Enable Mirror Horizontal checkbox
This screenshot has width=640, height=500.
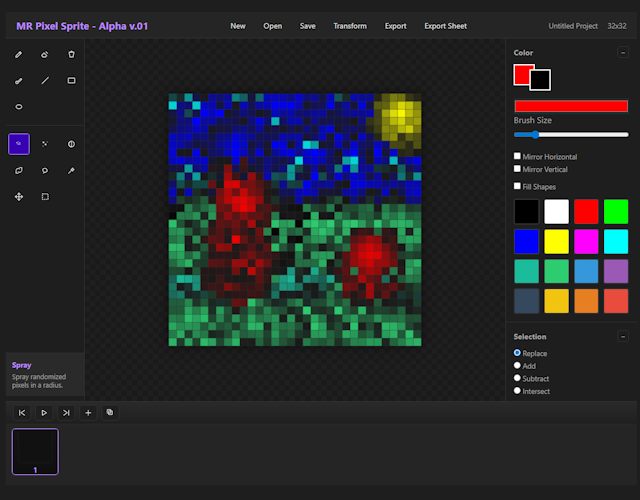click(x=517, y=156)
